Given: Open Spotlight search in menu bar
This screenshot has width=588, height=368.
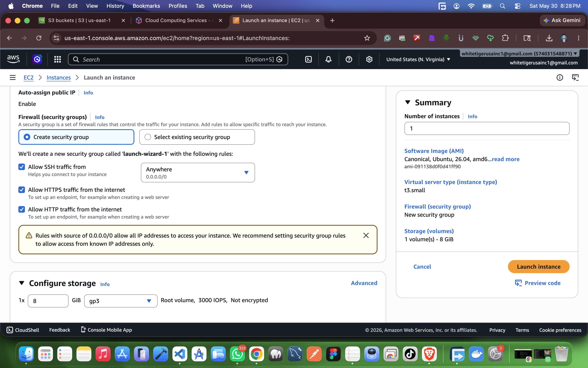Looking at the screenshot, I should 502,6.
